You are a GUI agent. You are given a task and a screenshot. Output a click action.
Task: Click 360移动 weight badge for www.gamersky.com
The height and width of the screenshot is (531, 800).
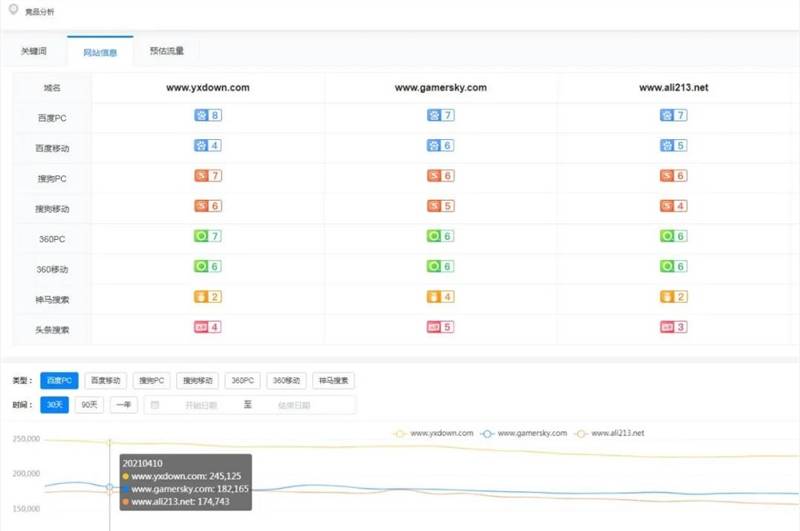point(441,266)
